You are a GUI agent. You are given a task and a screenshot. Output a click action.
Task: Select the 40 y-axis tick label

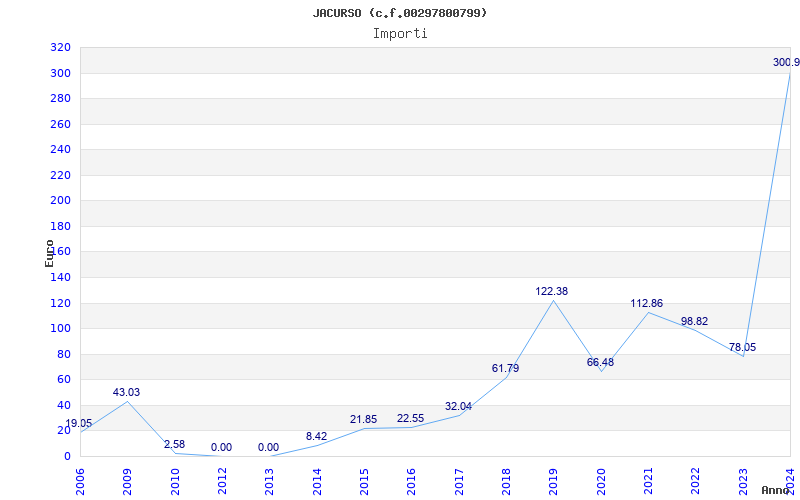pyautogui.click(x=64, y=405)
